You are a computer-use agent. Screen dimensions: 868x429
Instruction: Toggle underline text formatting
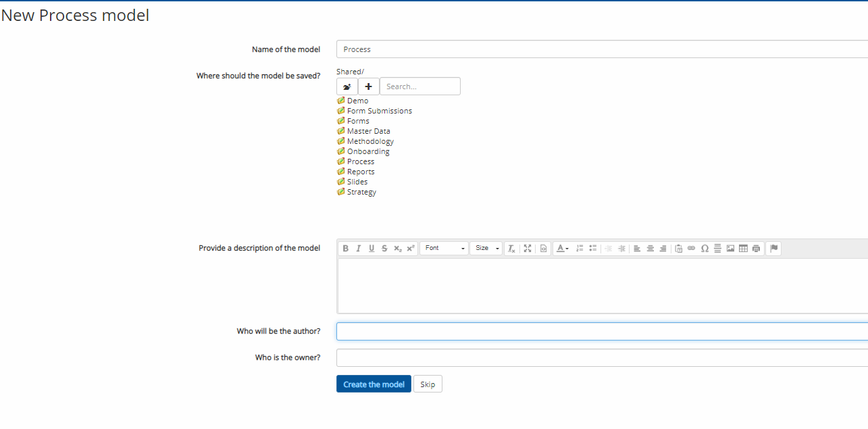point(372,249)
